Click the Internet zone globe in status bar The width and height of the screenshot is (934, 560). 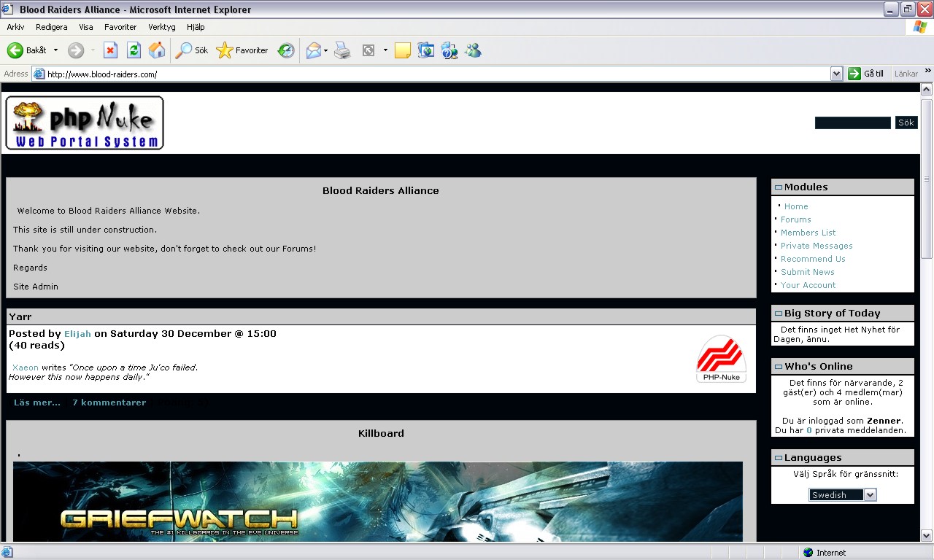[x=808, y=553]
